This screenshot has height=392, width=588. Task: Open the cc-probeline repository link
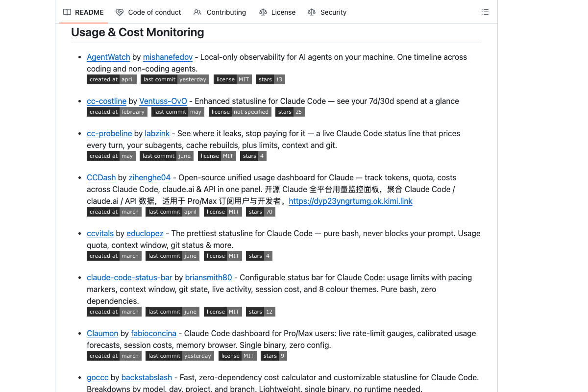[109, 133]
